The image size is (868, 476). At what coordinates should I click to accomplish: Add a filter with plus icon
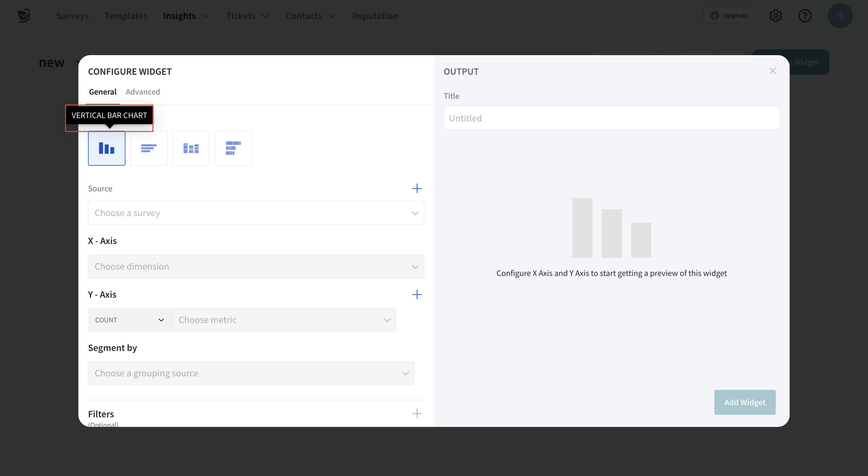[x=417, y=413]
